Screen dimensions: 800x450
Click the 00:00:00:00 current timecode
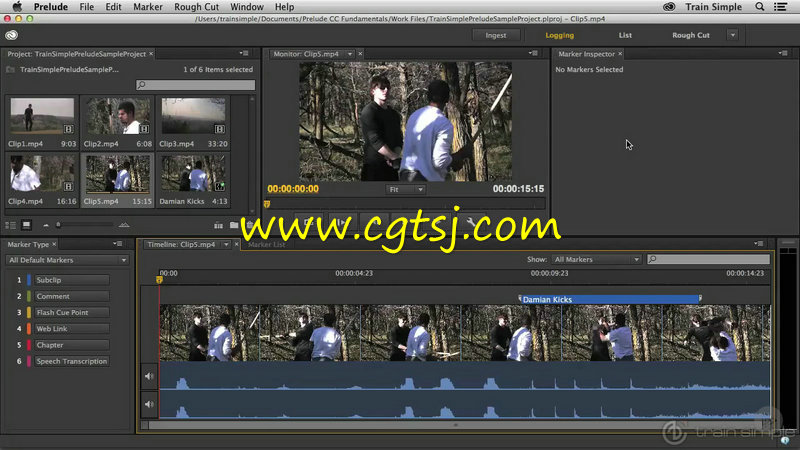click(x=293, y=189)
